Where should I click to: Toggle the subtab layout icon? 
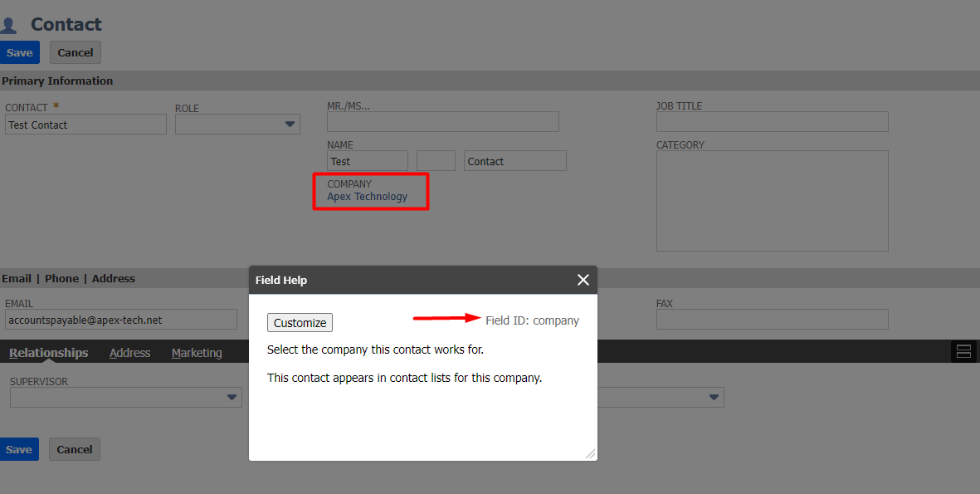963,352
